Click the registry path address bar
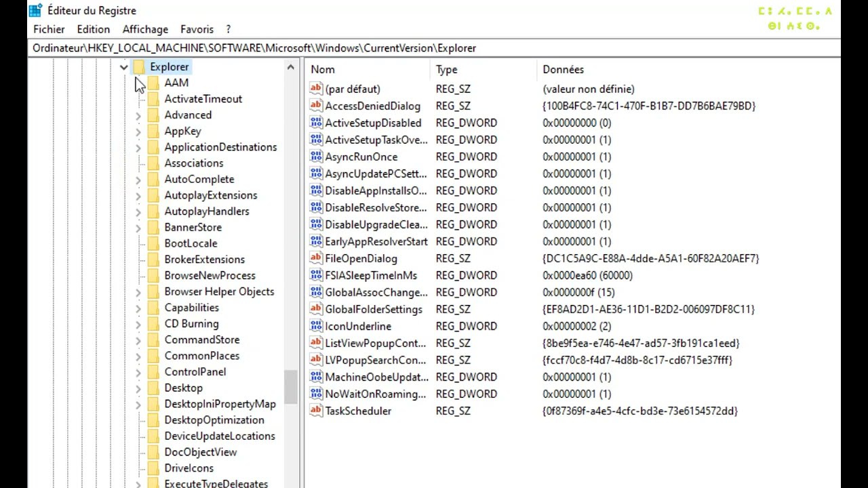This screenshot has width=868, height=488. pos(434,48)
